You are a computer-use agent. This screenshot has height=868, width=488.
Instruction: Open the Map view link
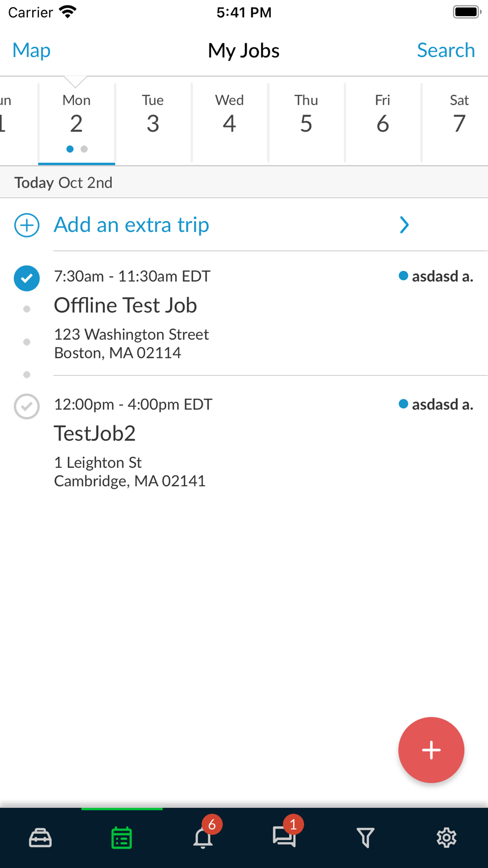click(31, 50)
